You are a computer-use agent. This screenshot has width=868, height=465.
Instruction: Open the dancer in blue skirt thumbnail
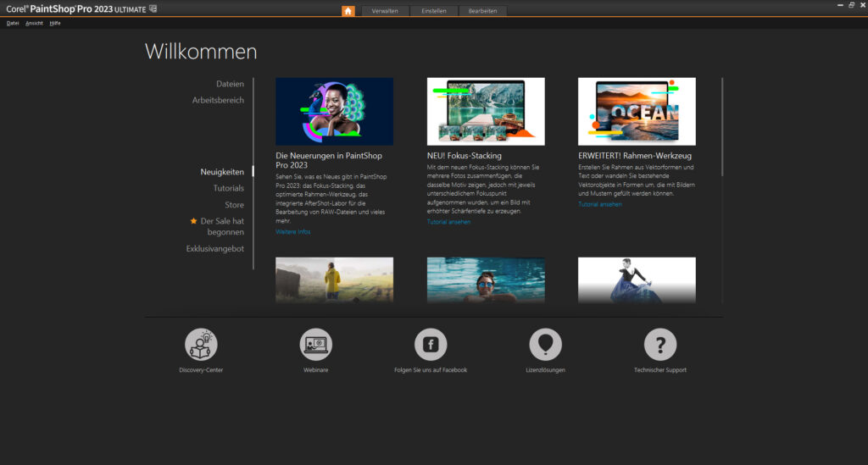(637, 280)
